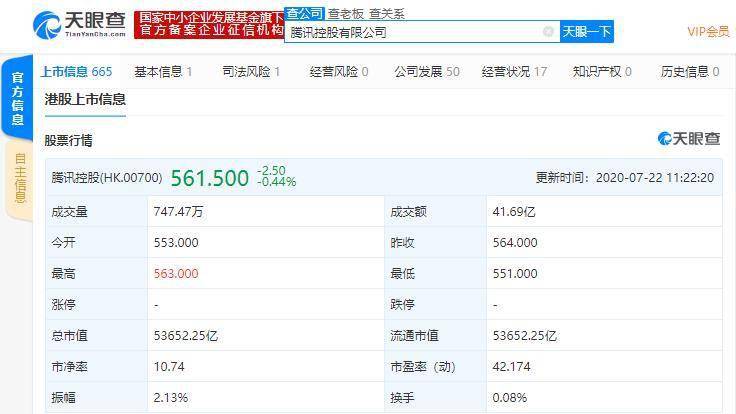Switch to the 公司发展 50 tab
The height and width of the screenshot is (414, 736).
point(427,71)
